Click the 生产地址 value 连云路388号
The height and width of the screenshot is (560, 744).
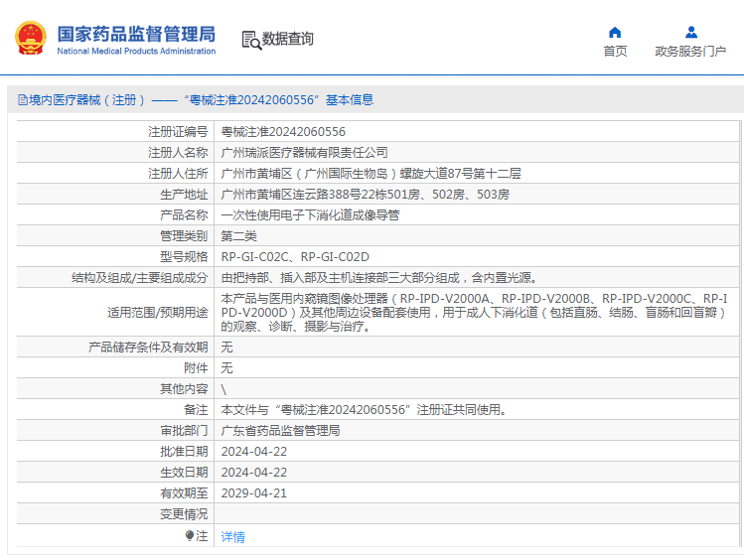point(366,195)
